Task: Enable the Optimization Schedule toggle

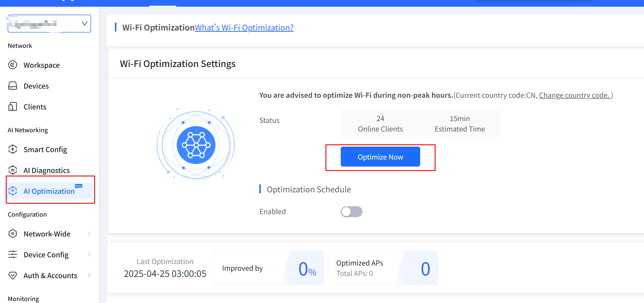Action: point(351,211)
